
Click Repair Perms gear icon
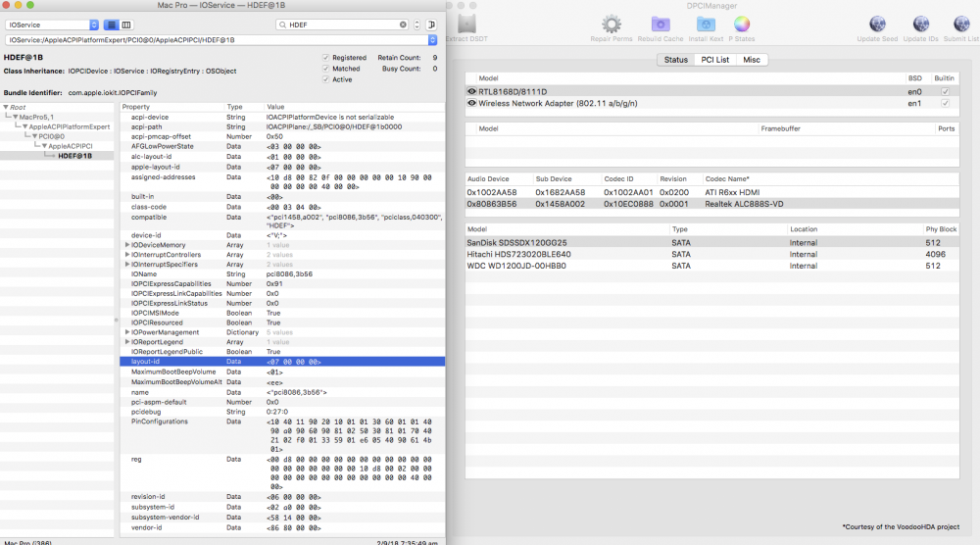612,25
